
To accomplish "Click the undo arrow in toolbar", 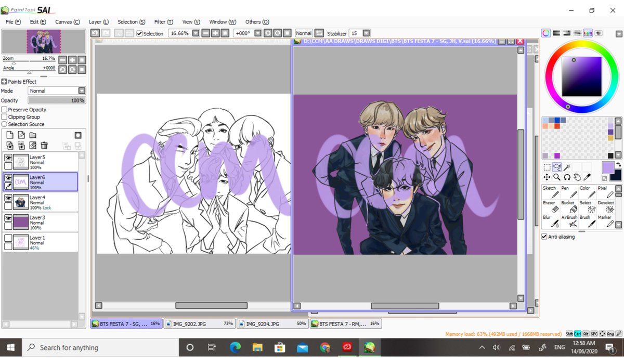I will click(95, 33).
